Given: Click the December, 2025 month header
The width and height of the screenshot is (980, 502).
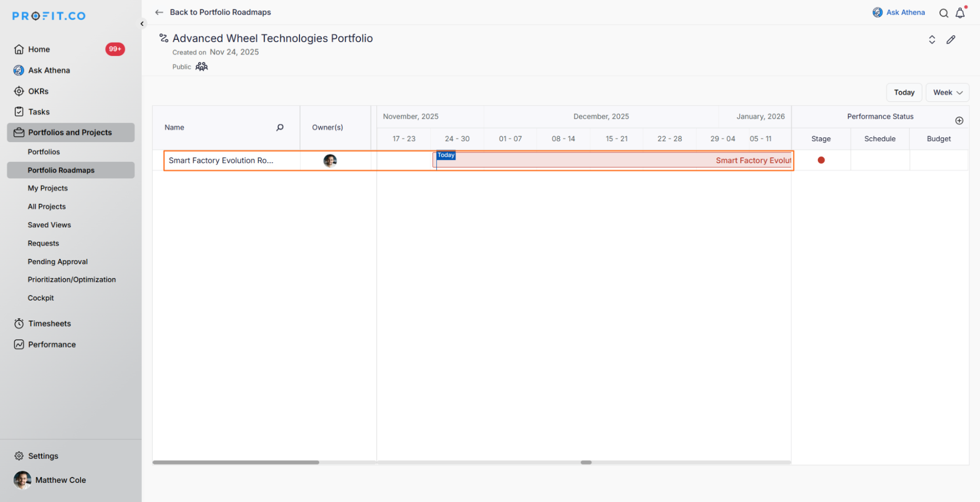Looking at the screenshot, I should [x=601, y=117].
